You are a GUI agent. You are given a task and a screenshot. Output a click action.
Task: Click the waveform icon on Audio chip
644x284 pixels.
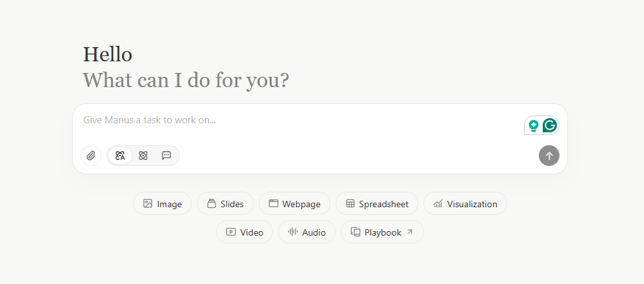pos(292,232)
